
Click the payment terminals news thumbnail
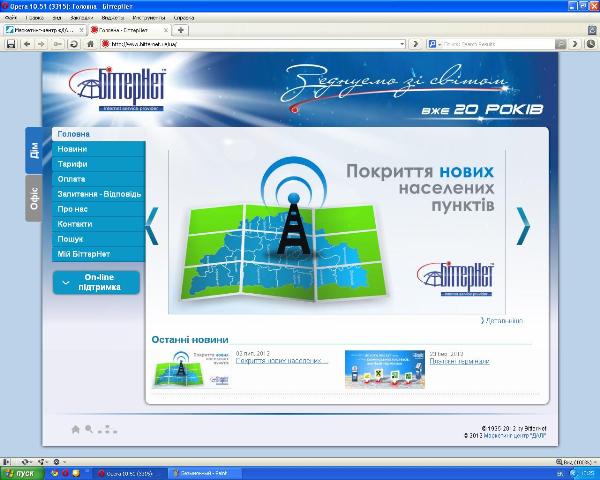pos(385,369)
